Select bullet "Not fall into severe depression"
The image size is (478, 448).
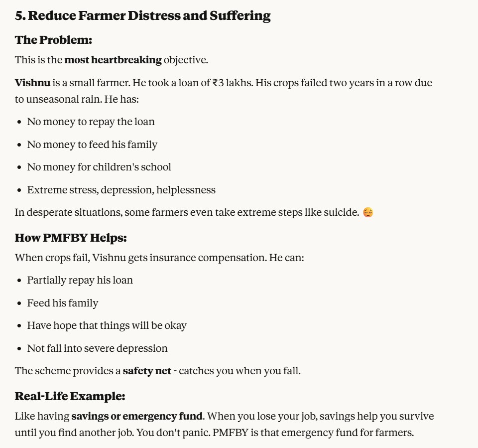point(97,348)
